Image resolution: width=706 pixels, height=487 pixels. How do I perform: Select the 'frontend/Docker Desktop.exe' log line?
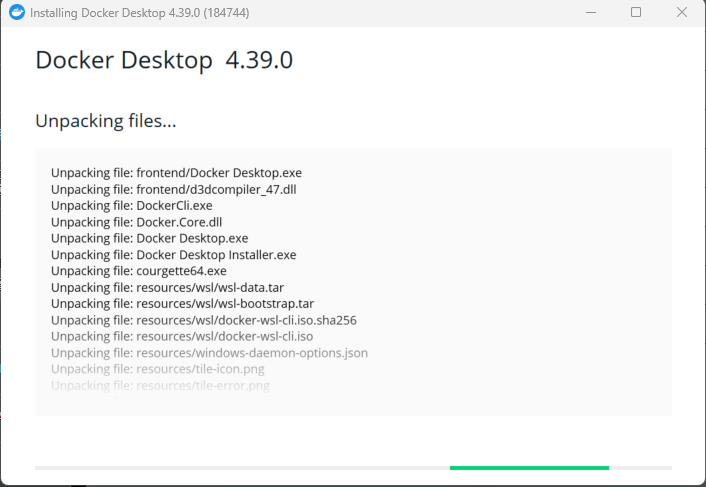tap(176, 173)
